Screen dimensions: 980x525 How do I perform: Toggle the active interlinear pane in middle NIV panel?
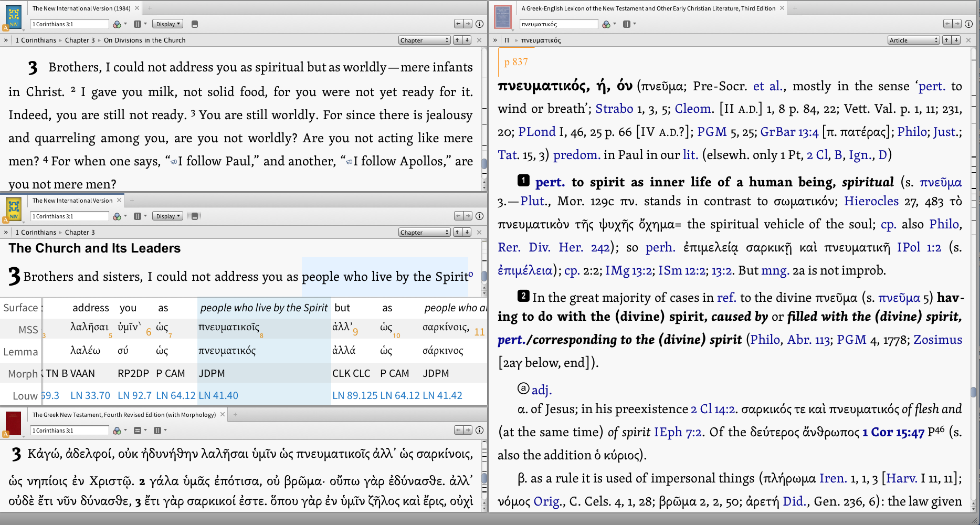pyautogui.click(x=195, y=216)
